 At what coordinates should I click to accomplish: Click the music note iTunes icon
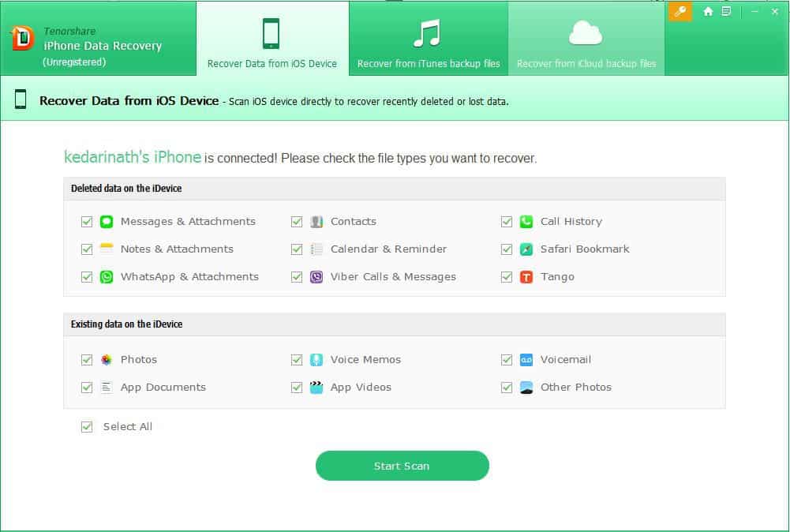427,33
